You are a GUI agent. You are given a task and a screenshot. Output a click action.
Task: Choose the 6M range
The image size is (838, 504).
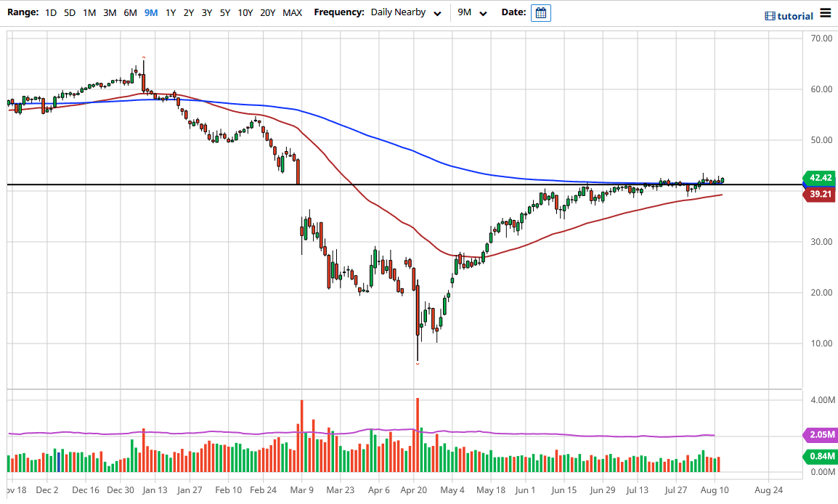pos(130,12)
